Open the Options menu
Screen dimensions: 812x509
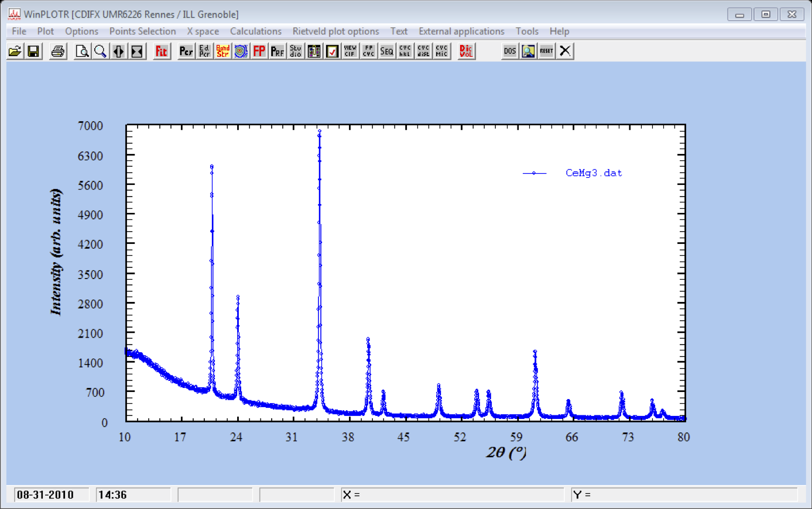pyautogui.click(x=81, y=32)
